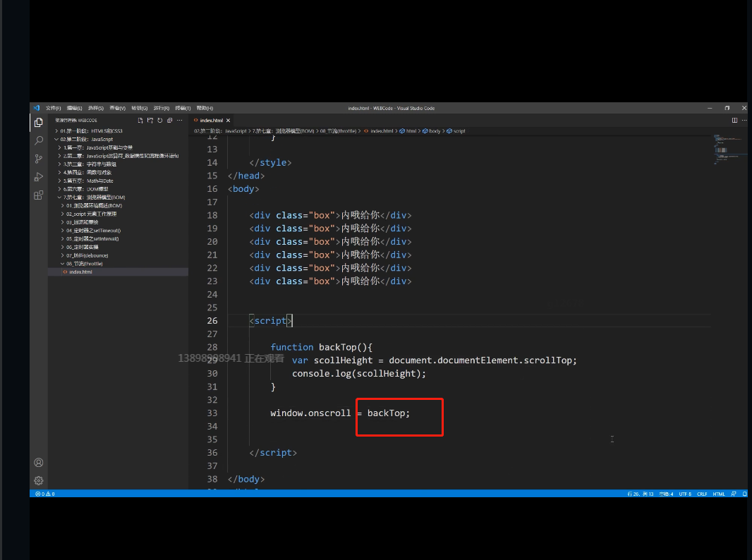Click the New Folder icon in explorer
The width and height of the screenshot is (752, 560).
150,121
